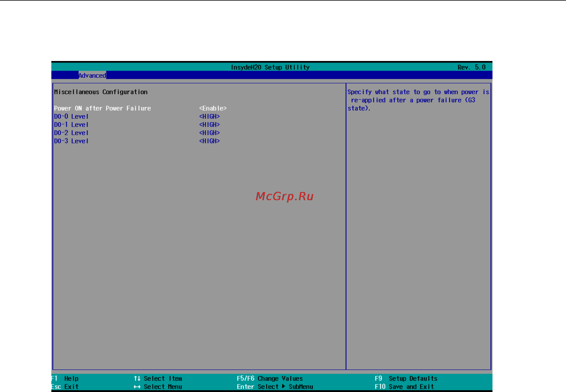Click F10 Save and Exit hint
566x392 pixels.
click(404, 387)
